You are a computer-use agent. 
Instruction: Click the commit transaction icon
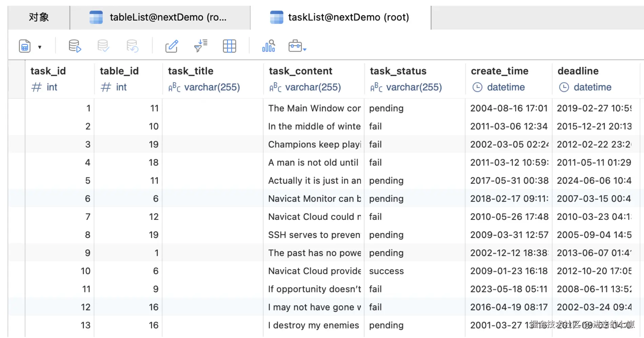pyautogui.click(x=103, y=46)
